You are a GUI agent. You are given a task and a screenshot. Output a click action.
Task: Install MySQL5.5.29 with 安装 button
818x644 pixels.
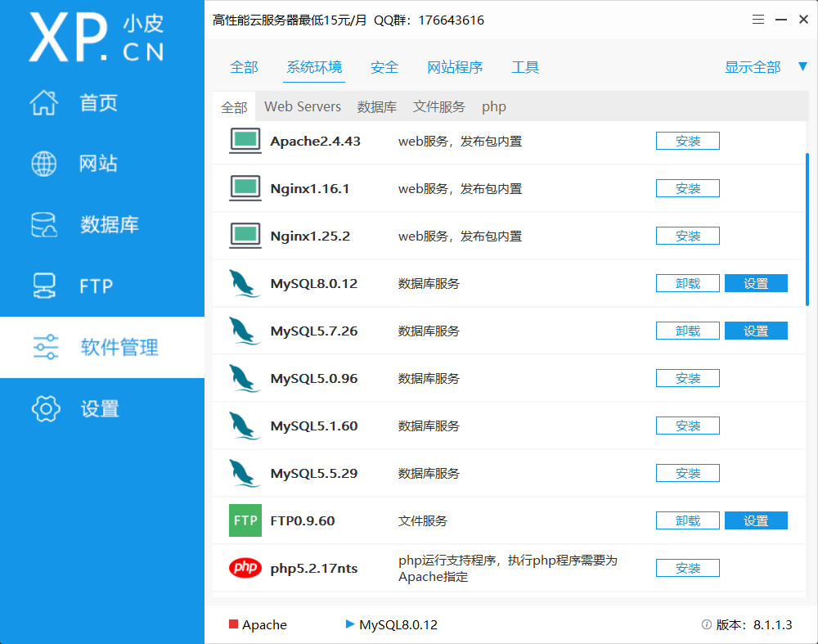point(688,473)
